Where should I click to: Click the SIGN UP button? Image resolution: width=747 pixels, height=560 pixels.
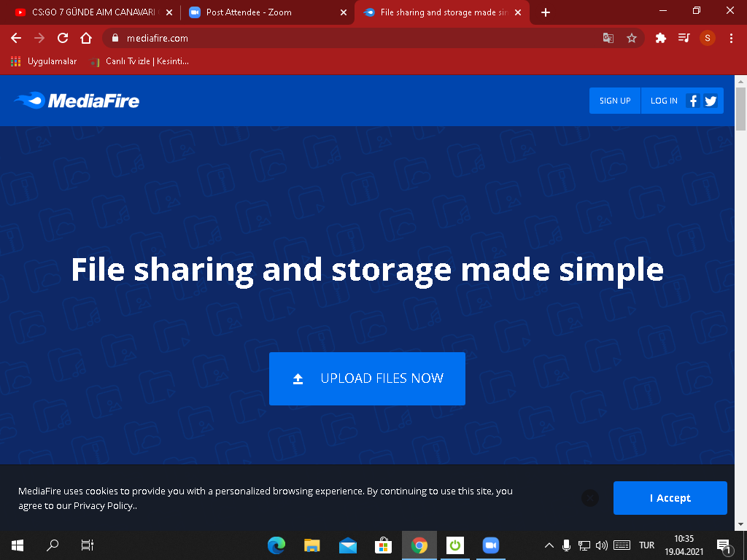click(615, 101)
